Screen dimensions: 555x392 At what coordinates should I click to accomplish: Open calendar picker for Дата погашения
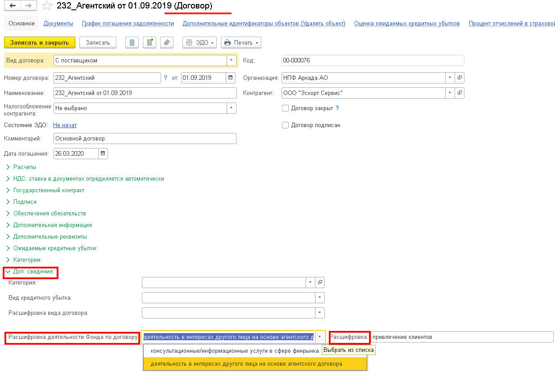[103, 154]
